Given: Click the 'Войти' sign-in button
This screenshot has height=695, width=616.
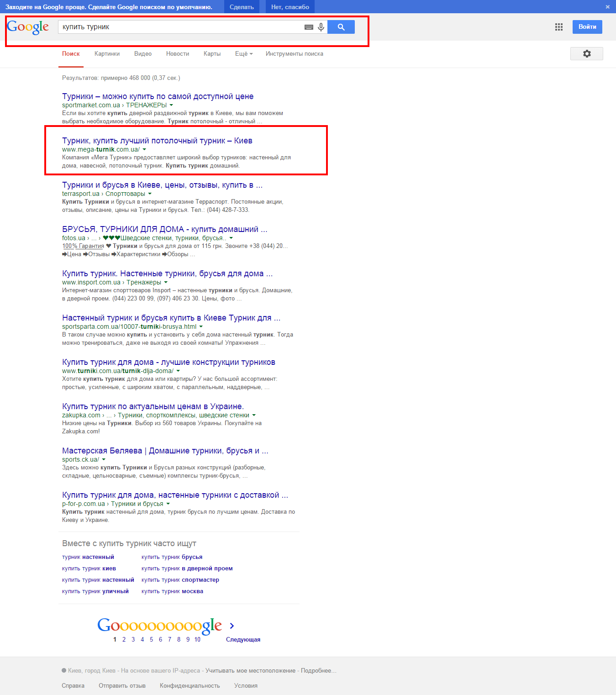Looking at the screenshot, I should click(x=587, y=27).
